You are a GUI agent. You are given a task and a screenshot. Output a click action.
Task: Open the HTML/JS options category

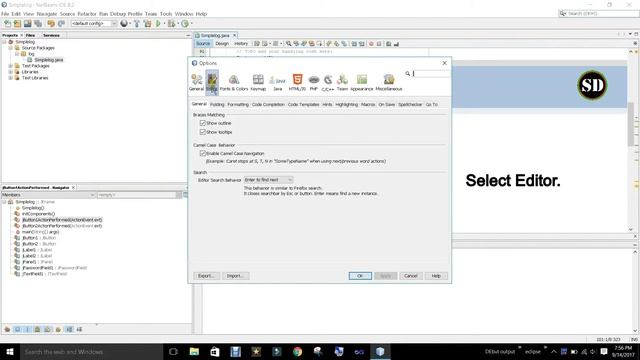pos(297,82)
